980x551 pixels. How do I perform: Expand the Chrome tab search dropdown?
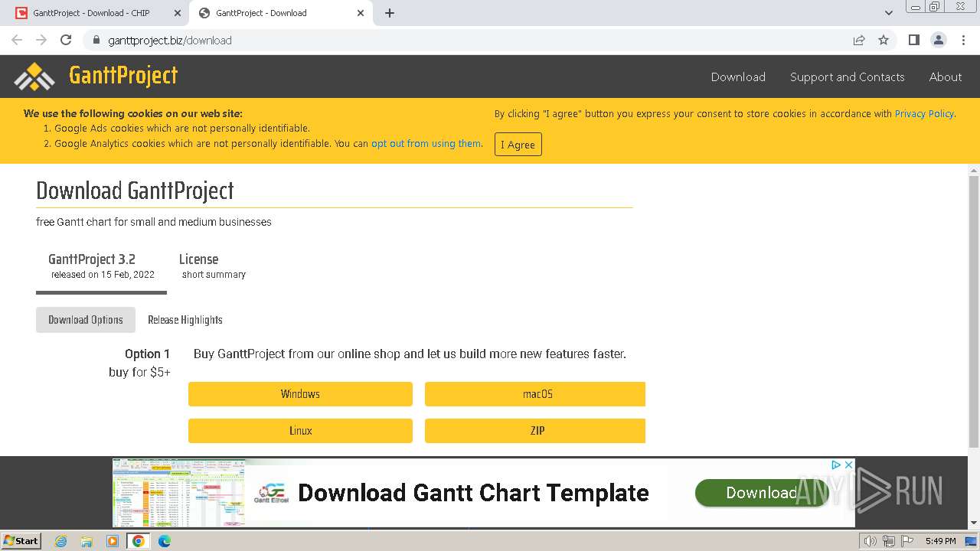pyautogui.click(x=889, y=13)
